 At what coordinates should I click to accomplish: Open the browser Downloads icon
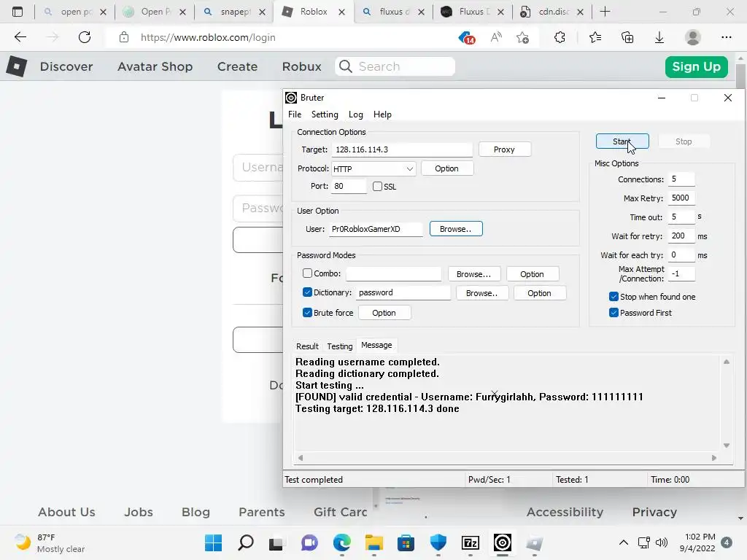(x=659, y=37)
